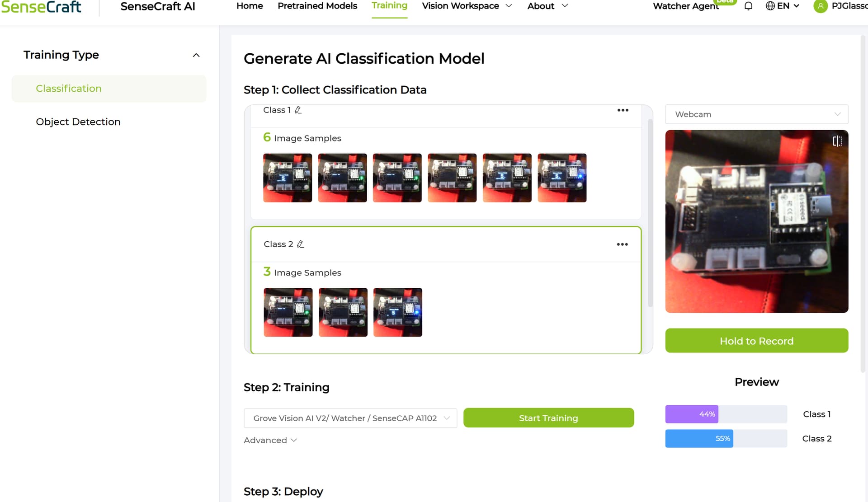Open the device model dropdown Grove Vision AI V2
This screenshot has height=502, width=868.
[x=350, y=418]
